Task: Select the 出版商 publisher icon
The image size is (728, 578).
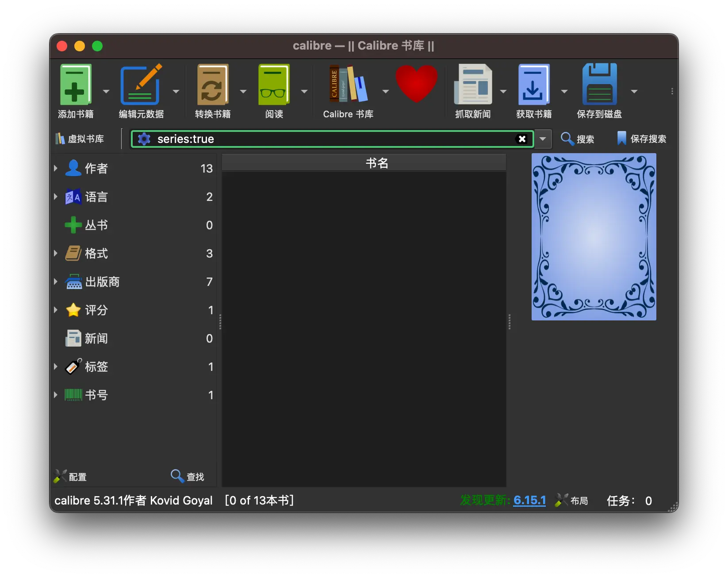Action: (73, 281)
